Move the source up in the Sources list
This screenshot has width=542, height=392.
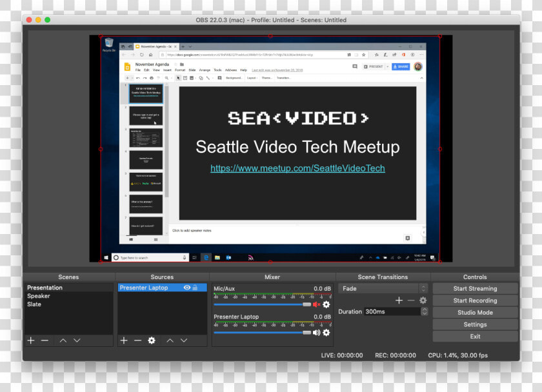tap(170, 340)
